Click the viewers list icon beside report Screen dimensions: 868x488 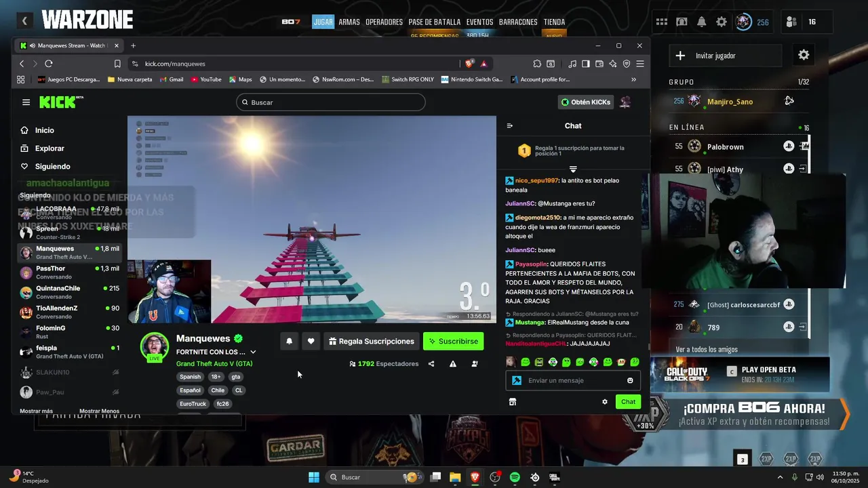(474, 364)
